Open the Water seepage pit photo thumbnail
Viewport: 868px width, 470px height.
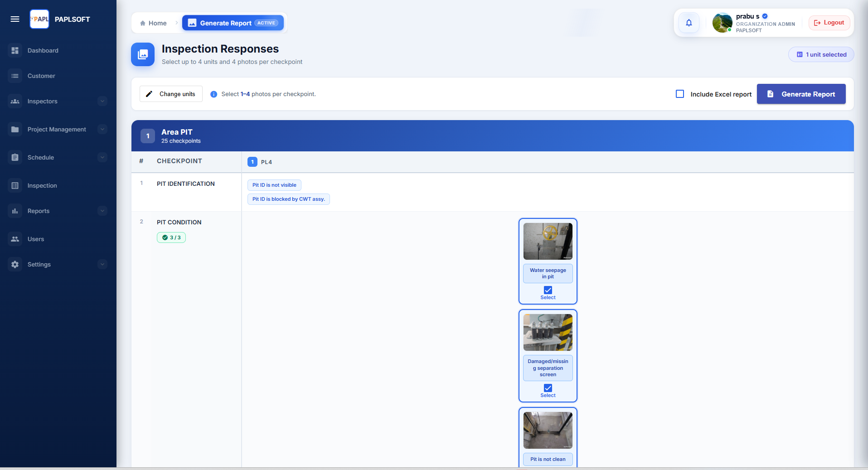point(548,241)
